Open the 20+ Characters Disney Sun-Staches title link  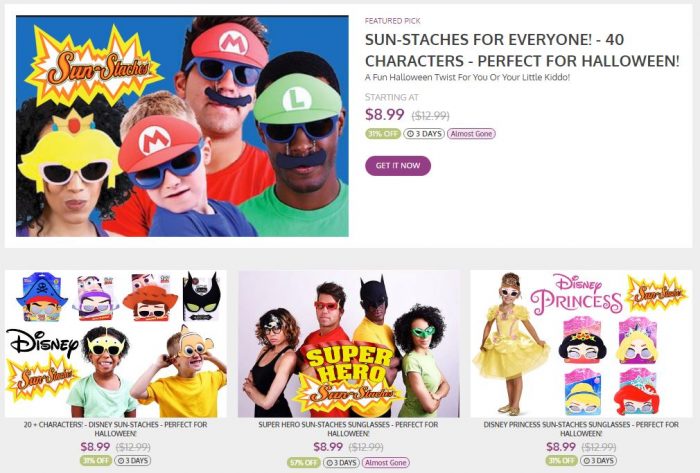115,429
